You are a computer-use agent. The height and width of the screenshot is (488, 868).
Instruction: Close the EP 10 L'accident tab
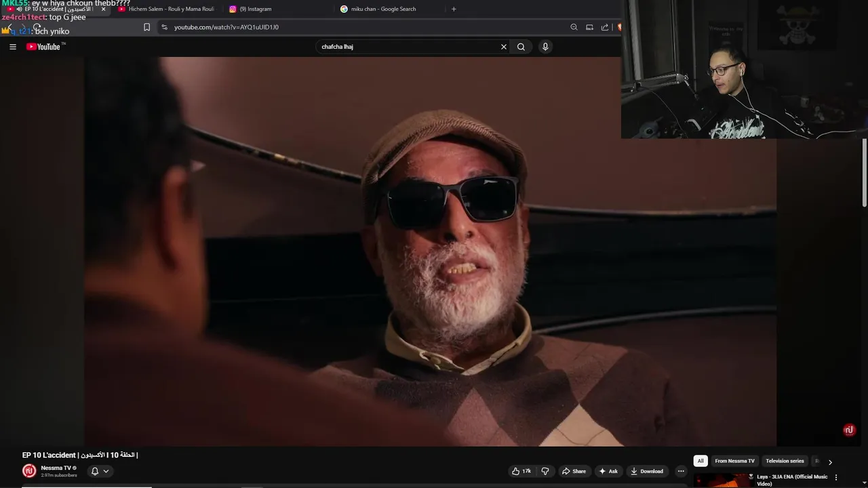tap(103, 9)
